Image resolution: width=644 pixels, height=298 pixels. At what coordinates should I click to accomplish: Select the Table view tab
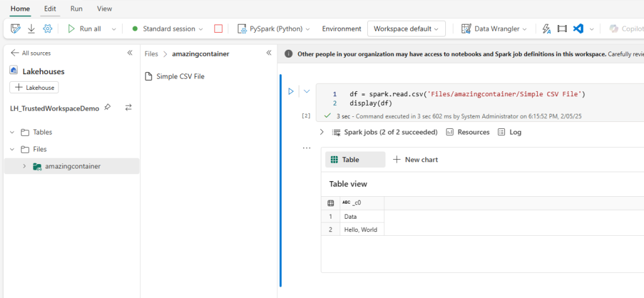[355, 160]
